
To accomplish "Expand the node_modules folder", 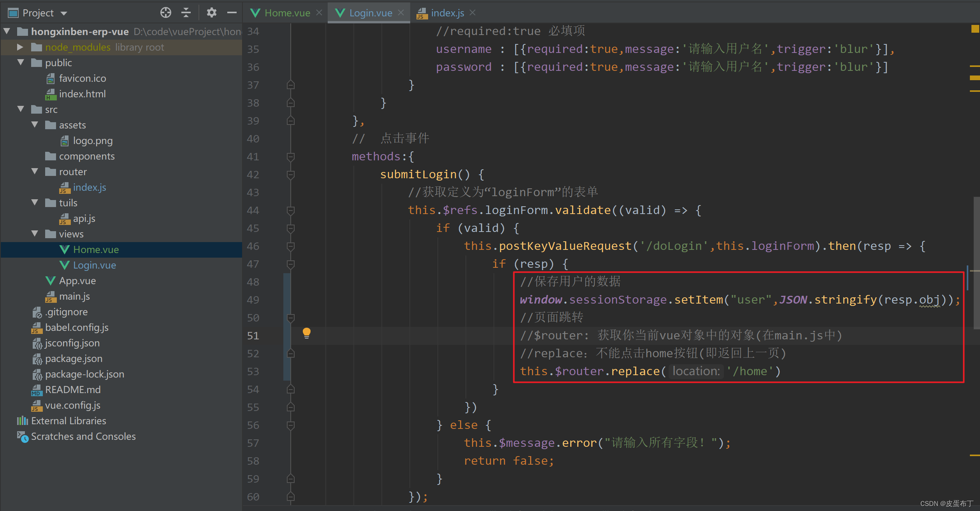I will pos(20,47).
